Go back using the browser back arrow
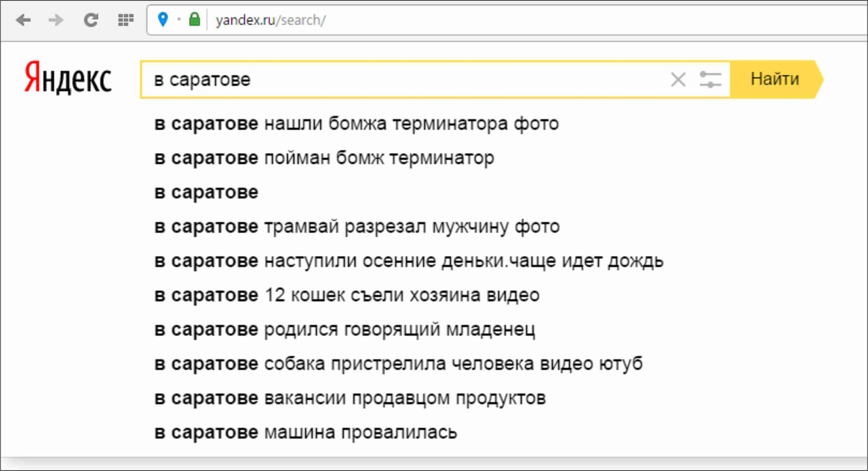This screenshot has height=471, width=868. (24, 20)
